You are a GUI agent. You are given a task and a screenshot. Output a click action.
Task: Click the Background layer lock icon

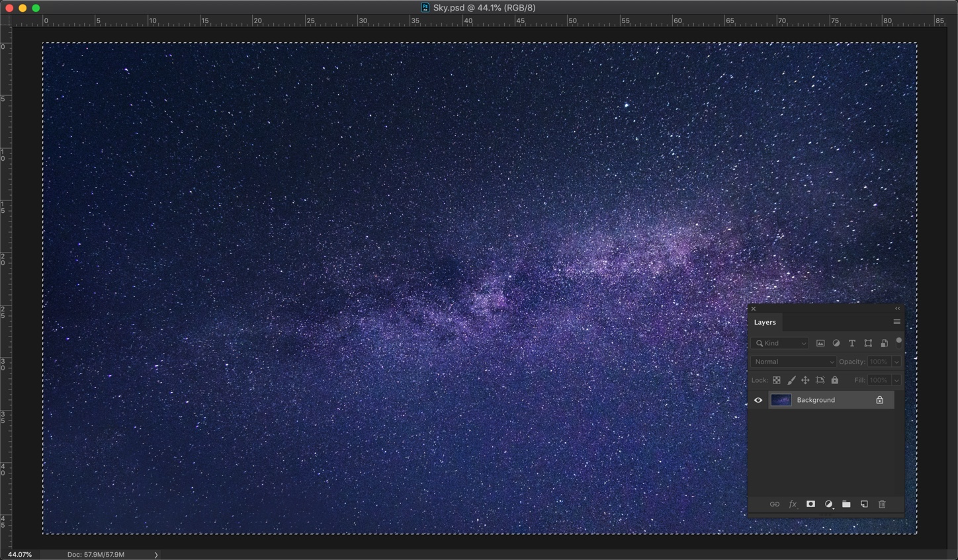[880, 400]
